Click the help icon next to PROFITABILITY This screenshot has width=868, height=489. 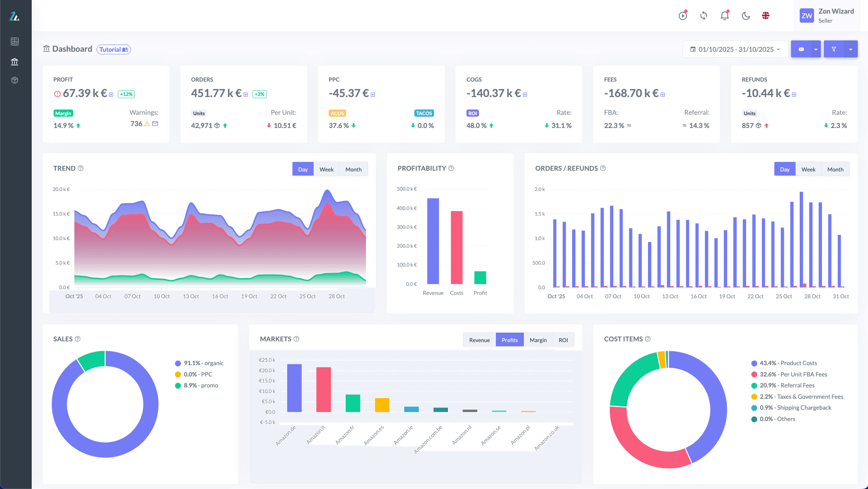coord(451,168)
